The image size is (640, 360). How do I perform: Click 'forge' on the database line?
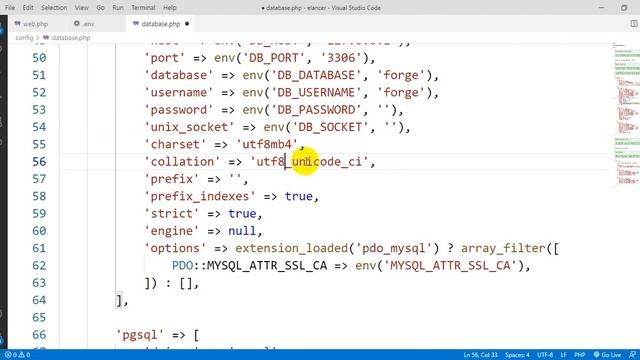click(x=401, y=75)
